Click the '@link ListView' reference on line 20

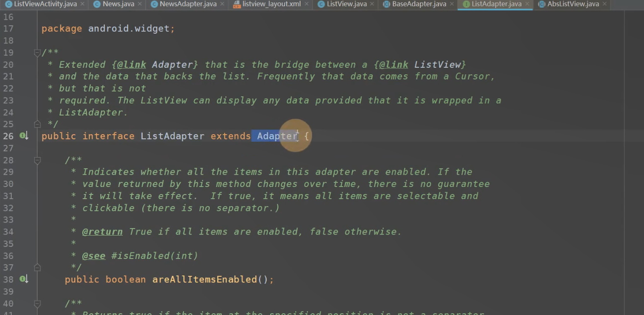pos(420,64)
